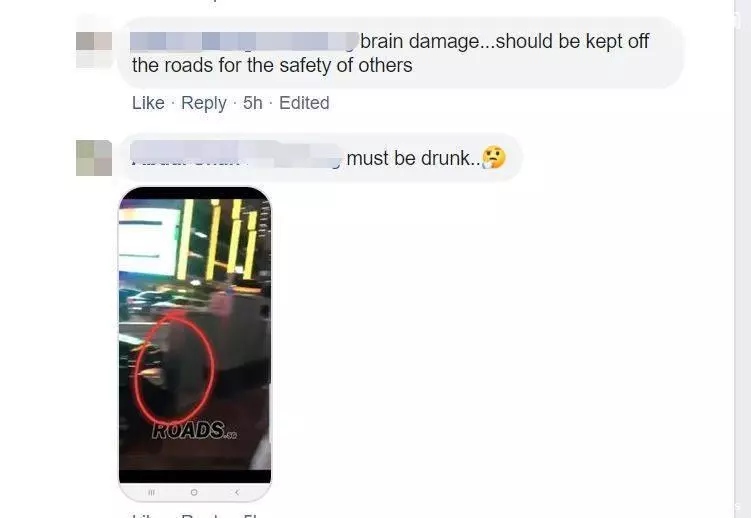The image size is (751, 518).
Task: Click the page's right vertical scrollbar
Action: tap(742, 259)
